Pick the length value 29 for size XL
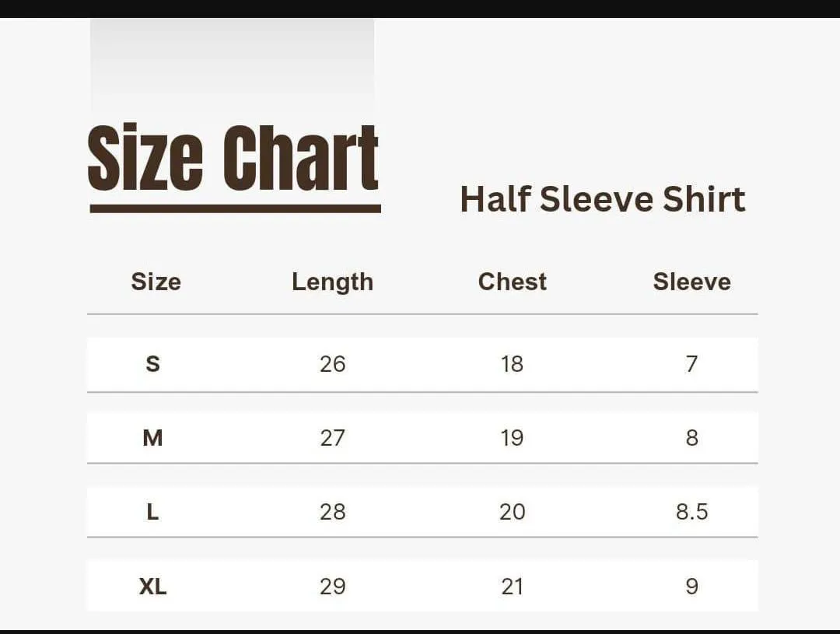The height and width of the screenshot is (634, 840). click(332, 586)
